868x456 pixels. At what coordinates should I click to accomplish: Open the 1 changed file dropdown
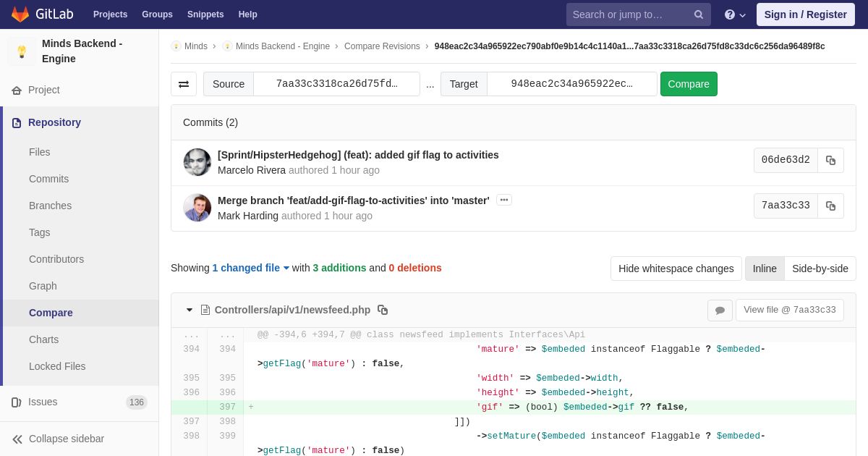tap(251, 268)
